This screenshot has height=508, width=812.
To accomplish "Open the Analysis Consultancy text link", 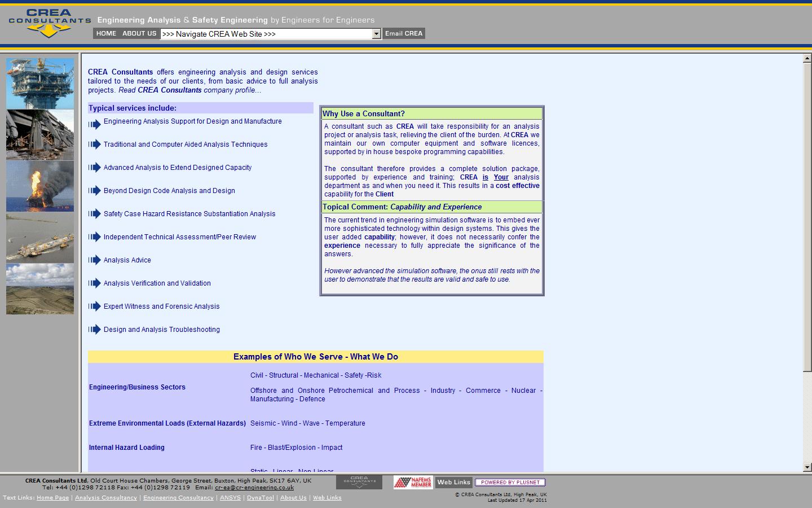I will [105, 498].
